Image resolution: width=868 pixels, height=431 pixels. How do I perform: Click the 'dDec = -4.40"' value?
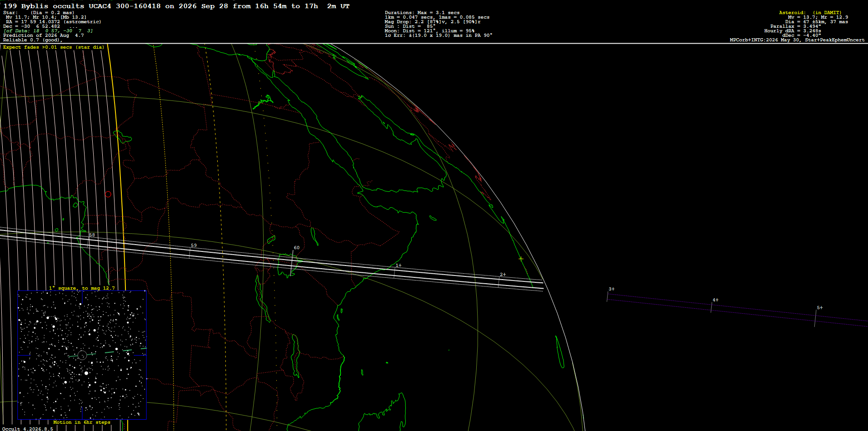click(x=802, y=35)
